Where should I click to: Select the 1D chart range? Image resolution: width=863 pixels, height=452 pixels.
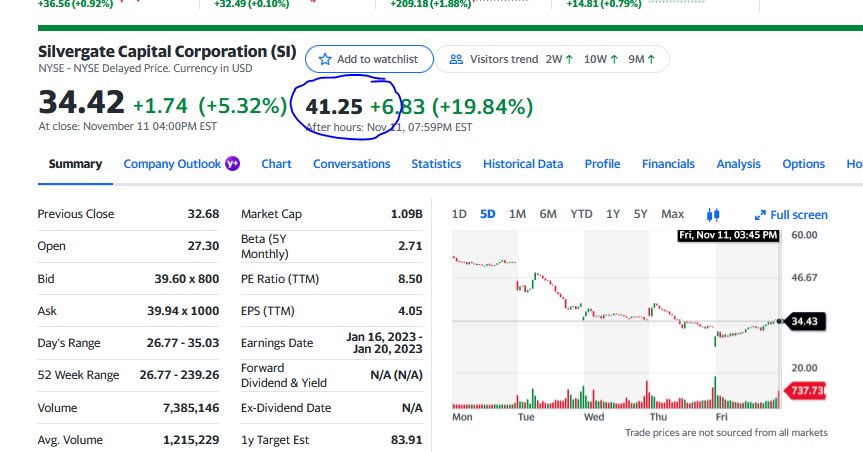(459, 214)
